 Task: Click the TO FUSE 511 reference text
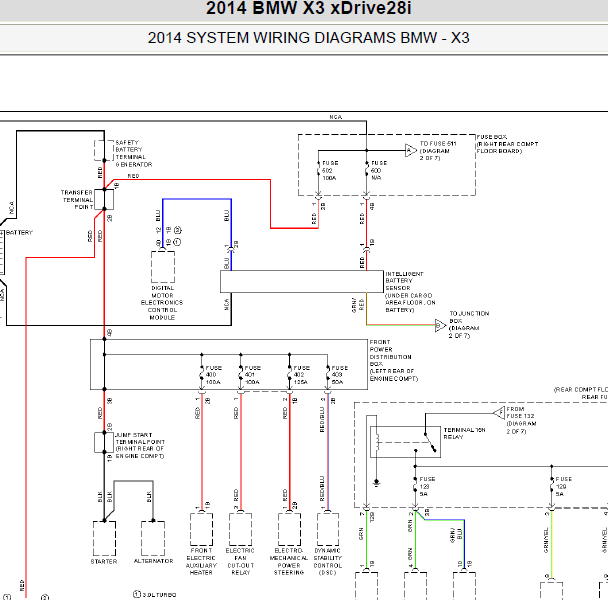click(x=438, y=151)
